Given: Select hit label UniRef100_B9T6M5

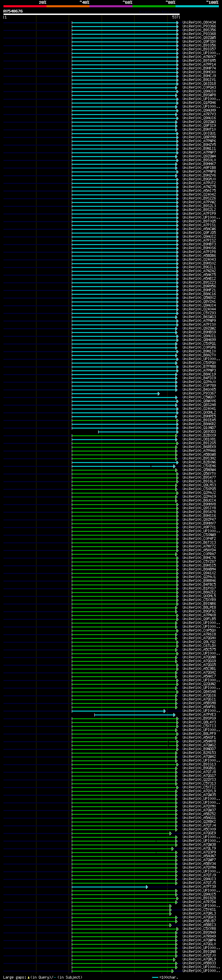Looking at the screenshot, I should point(199,61).
